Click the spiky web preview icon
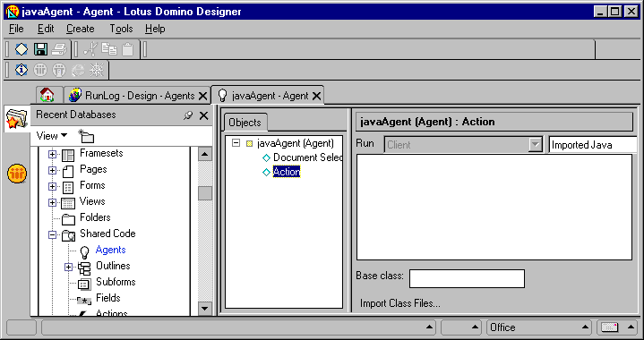Image resolution: width=644 pixels, height=340 pixels. click(97, 70)
